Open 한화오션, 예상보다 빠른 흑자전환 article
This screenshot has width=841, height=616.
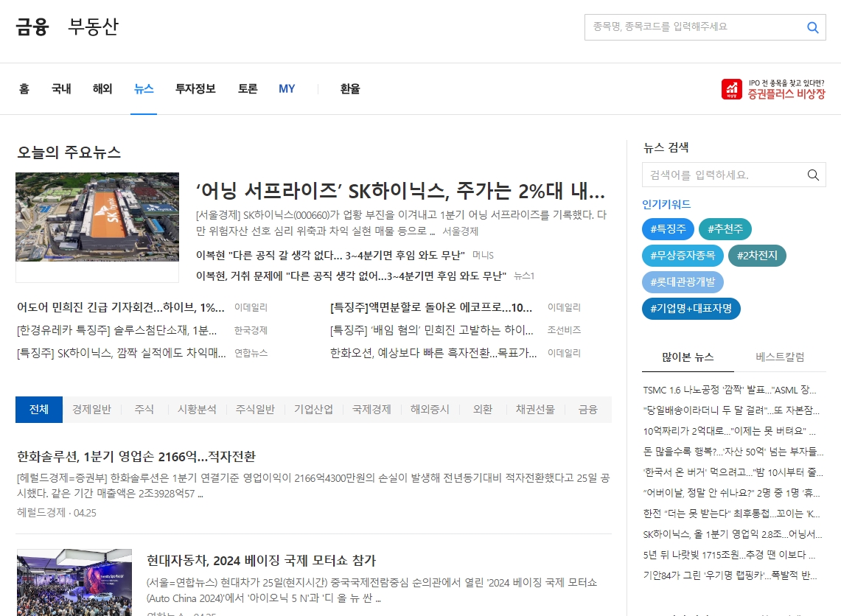(433, 353)
